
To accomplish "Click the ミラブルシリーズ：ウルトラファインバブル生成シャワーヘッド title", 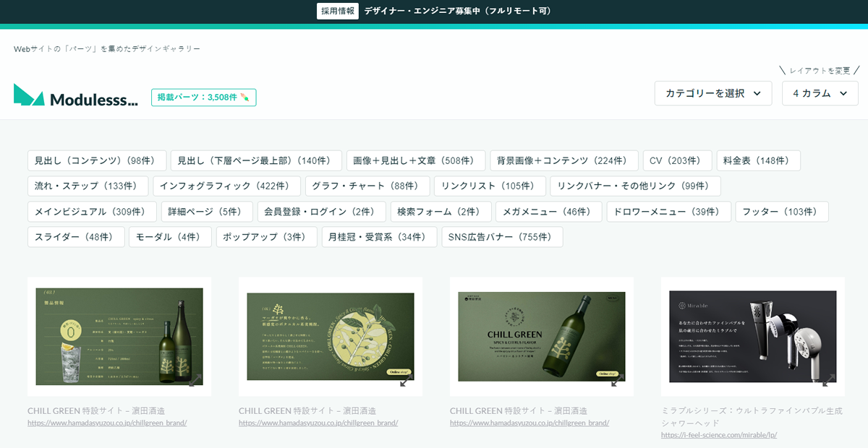I will [752, 416].
